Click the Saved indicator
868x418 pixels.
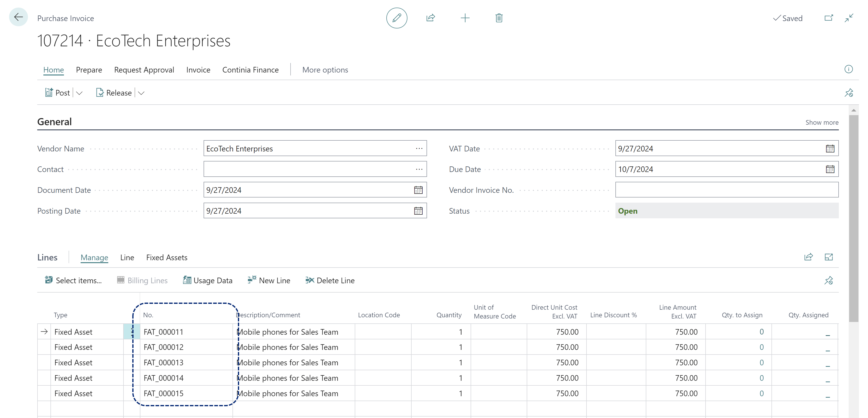click(x=787, y=18)
